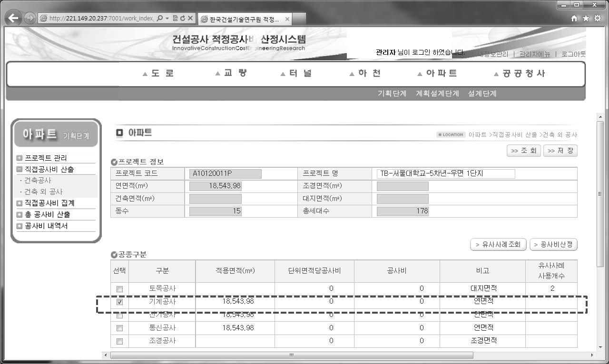The height and width of the screenshot is (364, 609).
Task: Check the 조경공사 checkbox
Action: coord(119,341)
